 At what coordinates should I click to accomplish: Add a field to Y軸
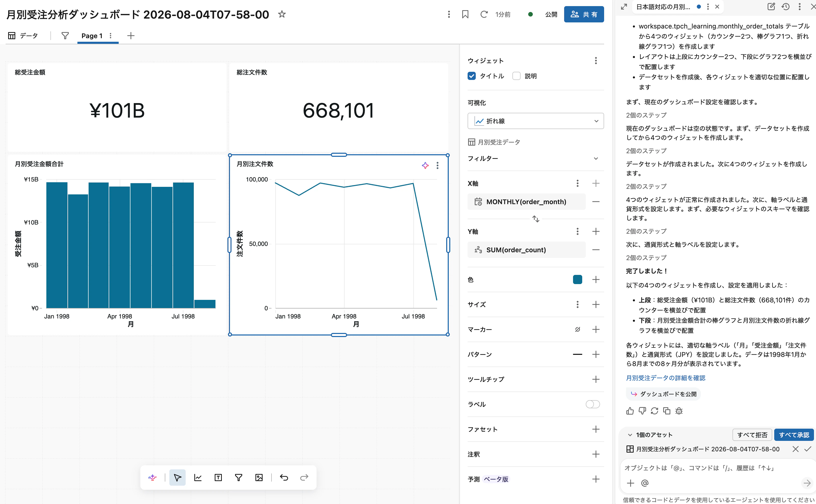596,231
